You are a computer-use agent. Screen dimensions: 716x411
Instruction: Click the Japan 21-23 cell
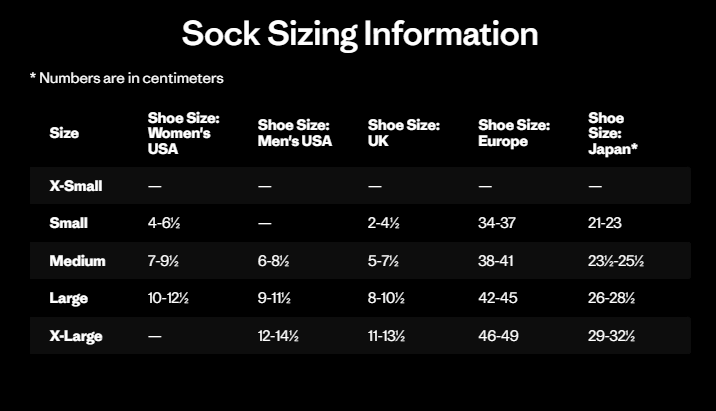tap(604, 224)
